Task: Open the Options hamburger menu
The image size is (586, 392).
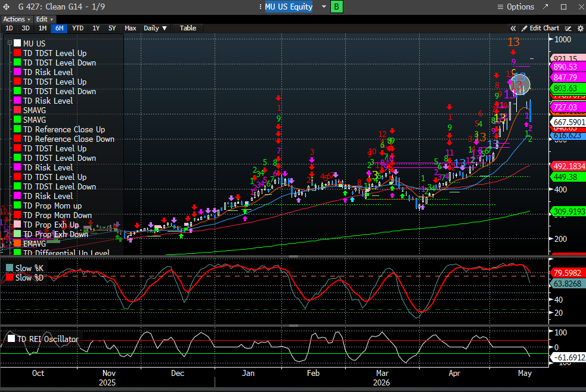Action: pyautogui.click(x=516, y=7)
